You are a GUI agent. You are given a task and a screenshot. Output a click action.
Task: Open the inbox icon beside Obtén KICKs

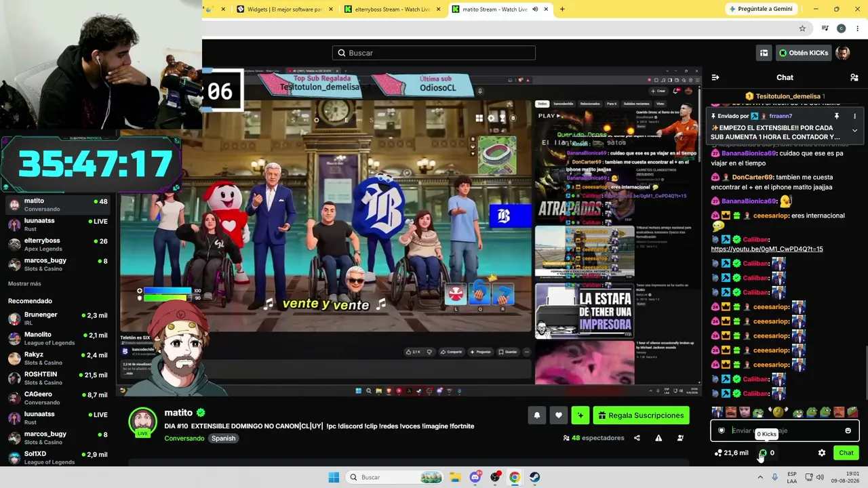[764, 53]
